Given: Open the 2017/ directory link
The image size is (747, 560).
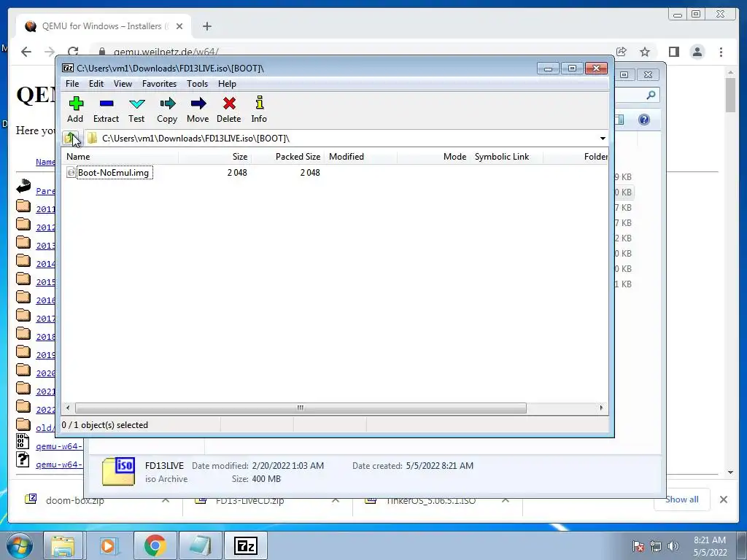Looking at the screenshot, I should (46, 319).
